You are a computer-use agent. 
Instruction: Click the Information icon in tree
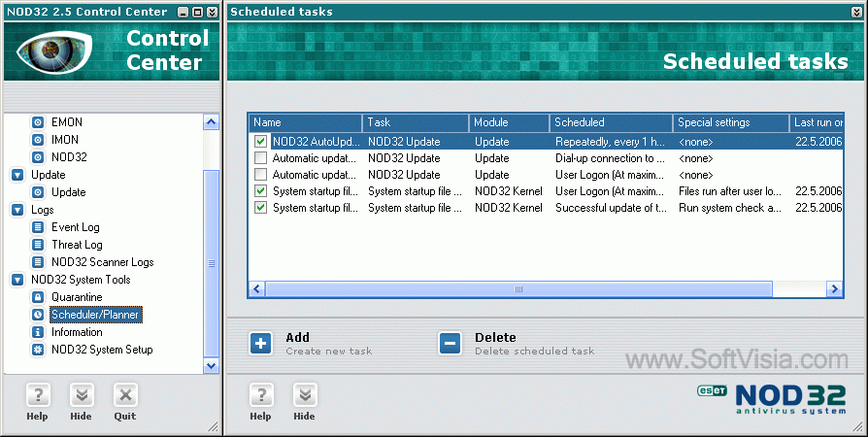(x=38, y=332)
